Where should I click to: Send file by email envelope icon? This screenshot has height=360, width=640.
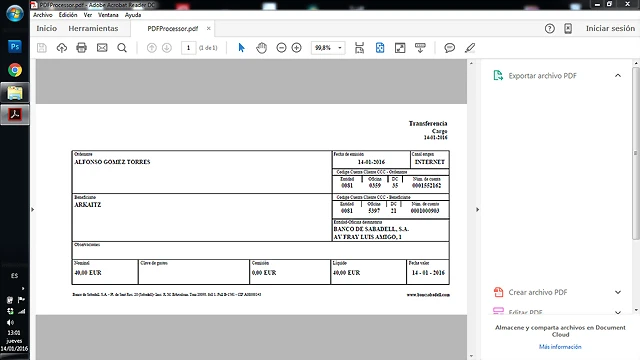102,48
